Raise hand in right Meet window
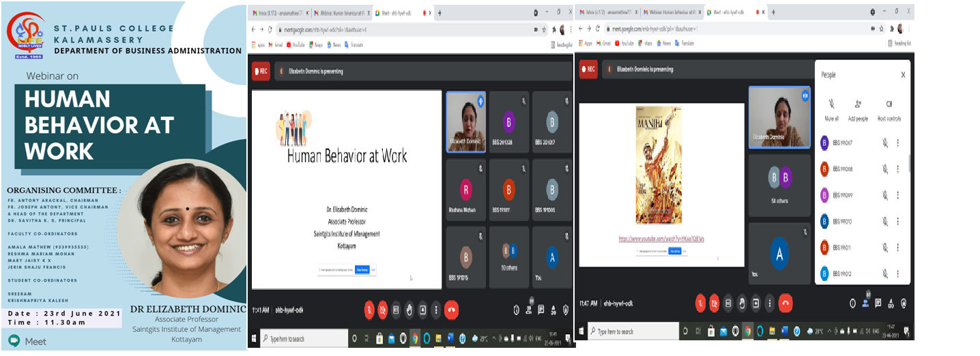The height and width of the screenshot is (356, 980). click(742, 302)
